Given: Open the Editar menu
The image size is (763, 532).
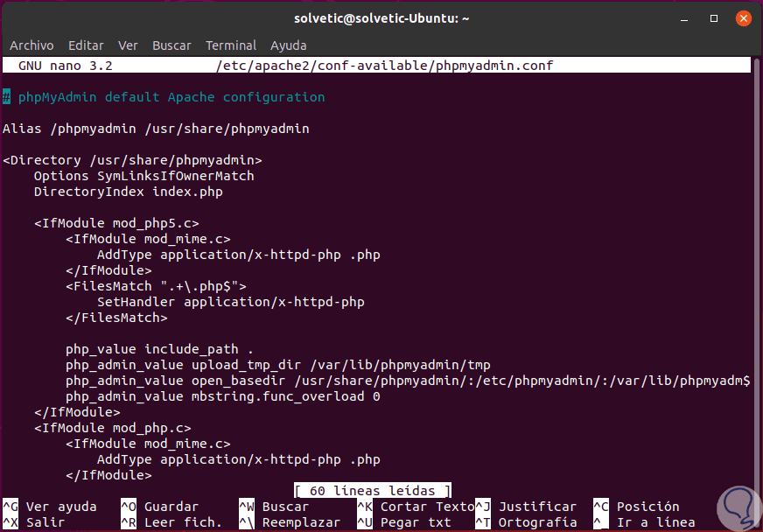Looking at the screenshot, I should [x=86, y=45].
